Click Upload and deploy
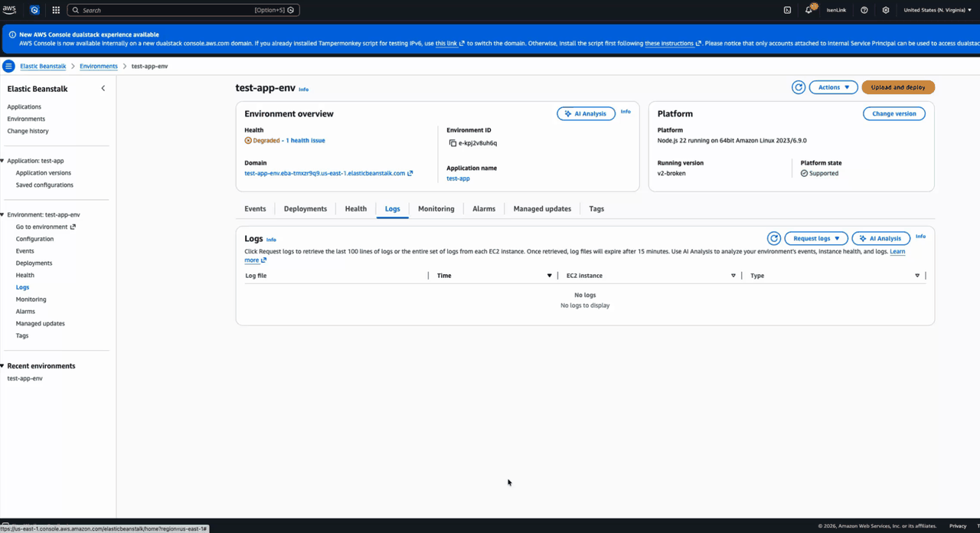The width and height of the screenshot is (980, 533). [x=897, y=87]
